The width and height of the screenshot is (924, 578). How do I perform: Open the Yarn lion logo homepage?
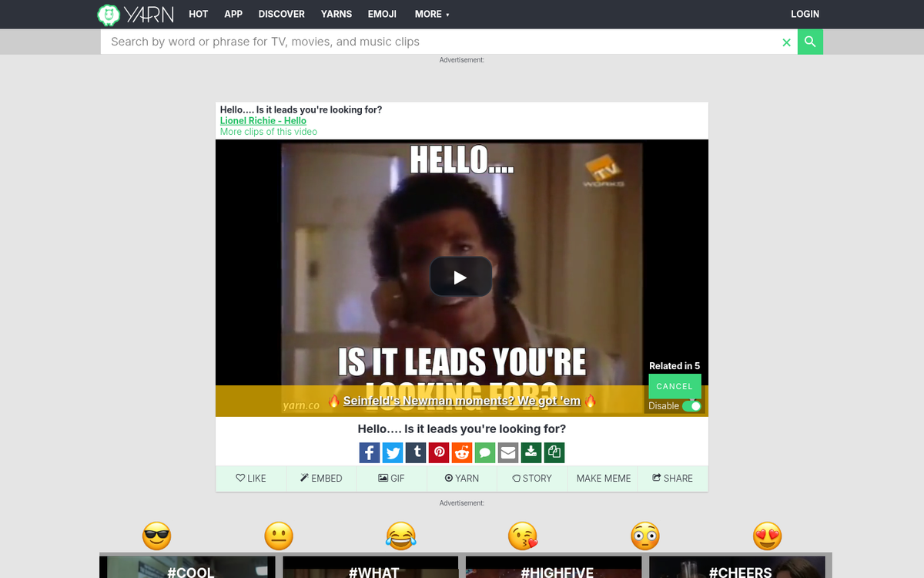[109, 14]
